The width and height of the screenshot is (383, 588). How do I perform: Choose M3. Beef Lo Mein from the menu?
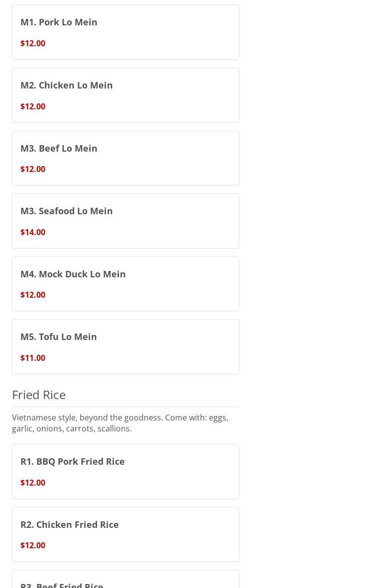pos(59,148)
